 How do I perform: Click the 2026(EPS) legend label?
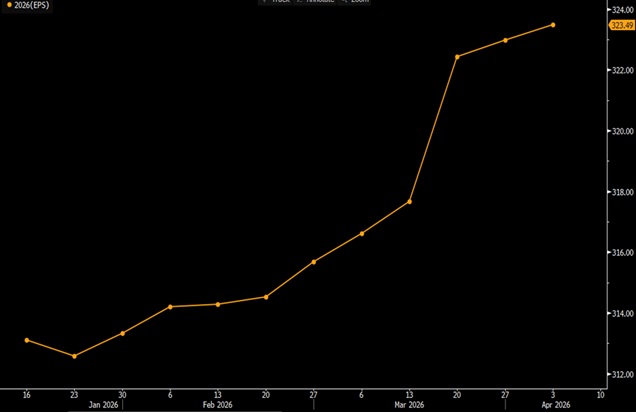click(x=30, y=6)
